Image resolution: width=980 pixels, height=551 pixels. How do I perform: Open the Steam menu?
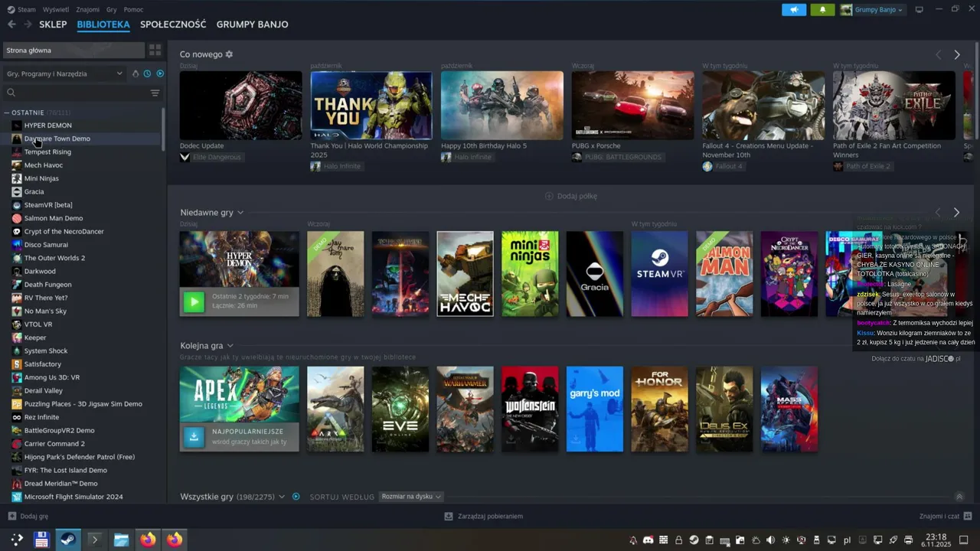click(27, 10)
